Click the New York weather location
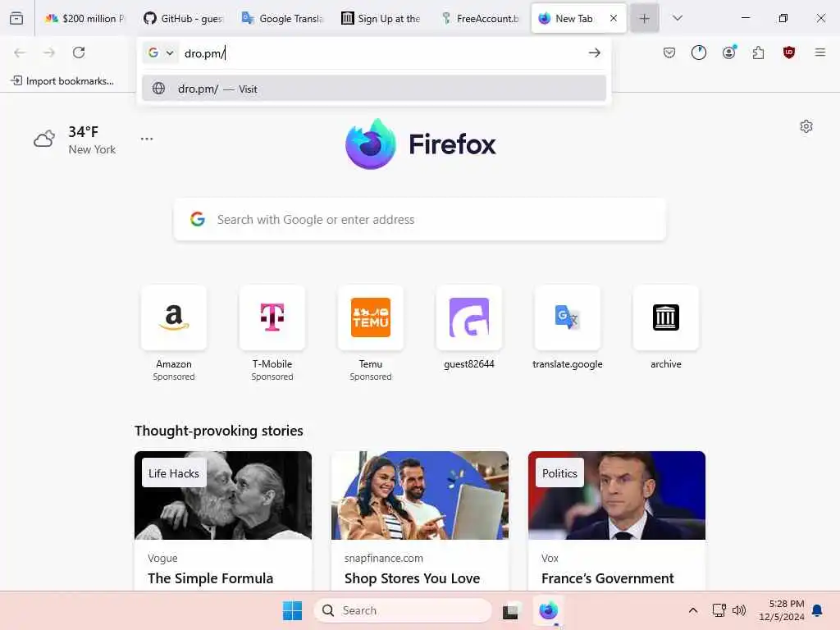This screenshot has width=840, height=630. coord(92,149)
